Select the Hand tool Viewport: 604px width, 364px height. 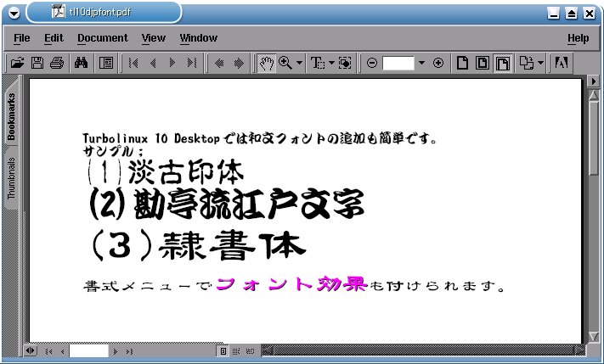click(x=266, y=63)
